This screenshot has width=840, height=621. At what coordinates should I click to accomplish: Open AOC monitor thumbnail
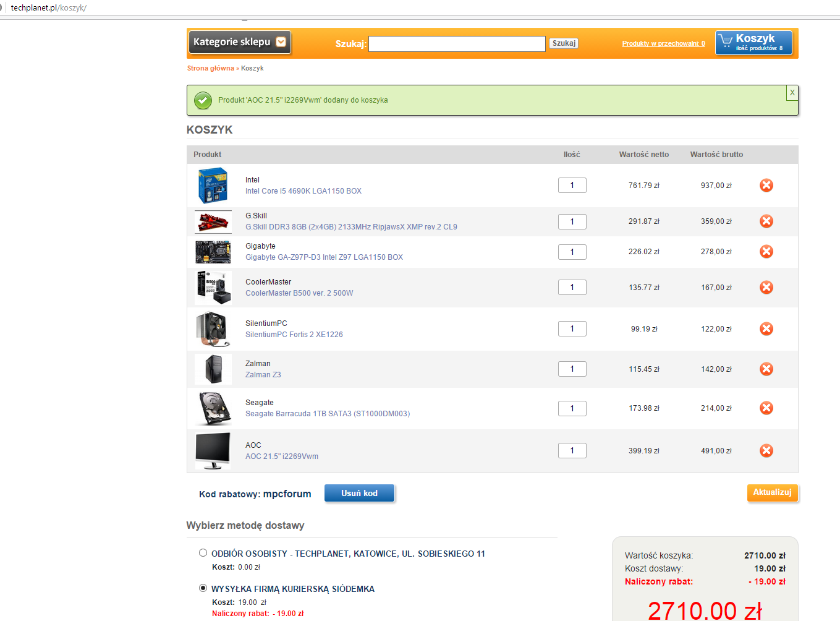213,451
